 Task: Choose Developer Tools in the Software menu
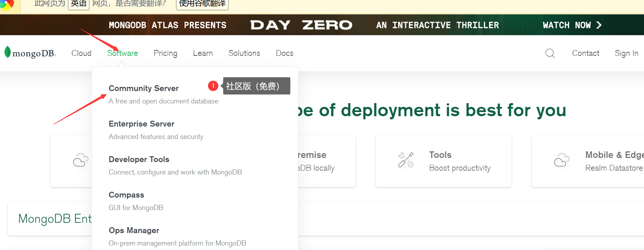tap(139, 159)
